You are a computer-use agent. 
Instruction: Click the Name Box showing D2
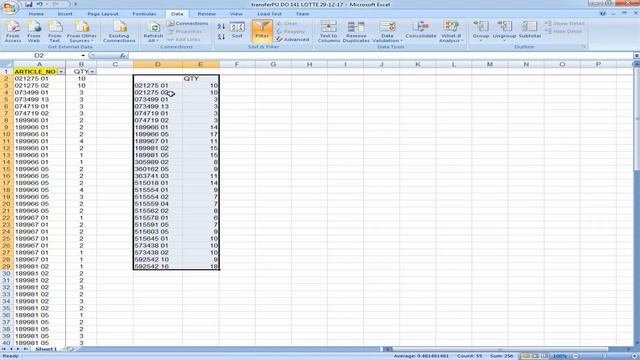(x=40, y=56)
